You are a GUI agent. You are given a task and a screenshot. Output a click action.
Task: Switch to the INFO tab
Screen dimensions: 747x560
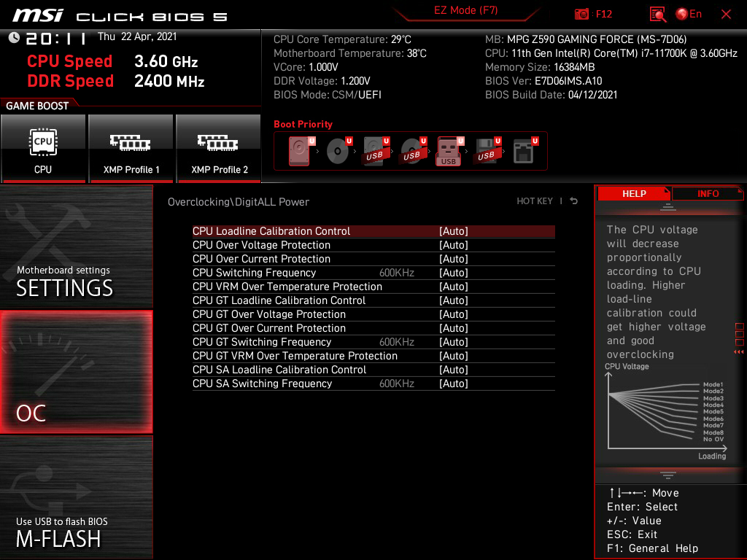click(x=708, y=194)
